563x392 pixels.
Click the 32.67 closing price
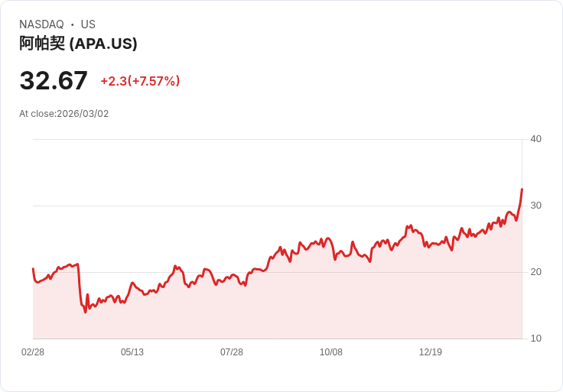pyautogui.click(x=54, y=81)
